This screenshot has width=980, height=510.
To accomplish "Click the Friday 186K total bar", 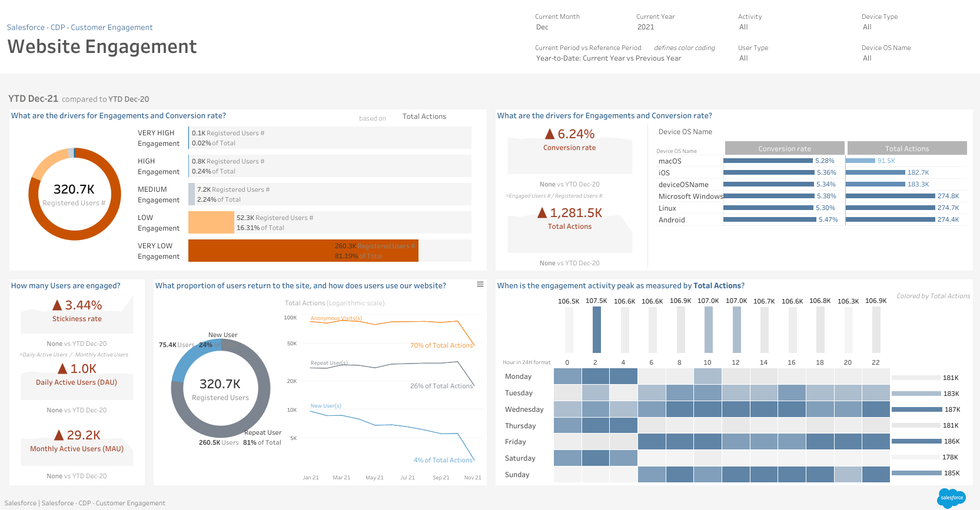I will click(916, 441).
